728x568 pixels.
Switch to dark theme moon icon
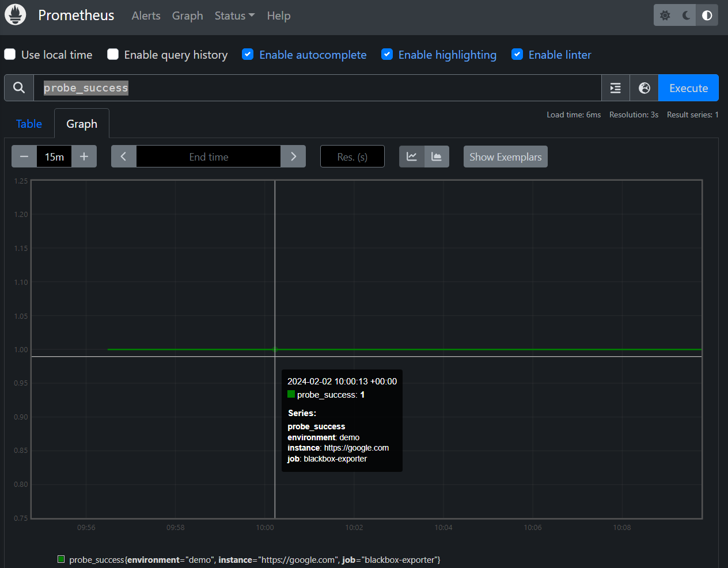[686, 16]
